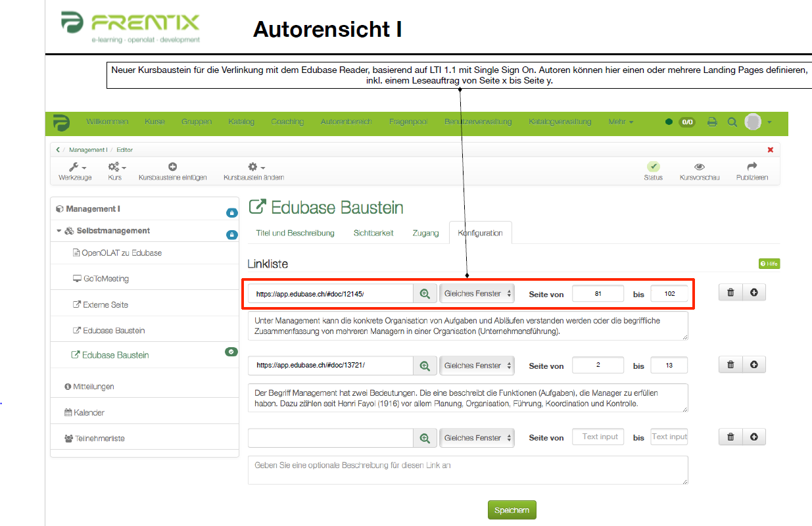Click the Seite von field showing 2

[x=598, y=366]
